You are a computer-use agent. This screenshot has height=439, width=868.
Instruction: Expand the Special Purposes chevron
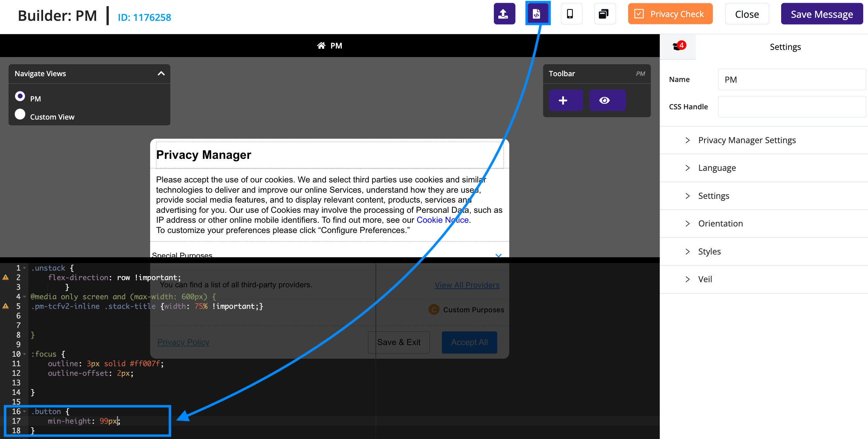coord(498,255)
